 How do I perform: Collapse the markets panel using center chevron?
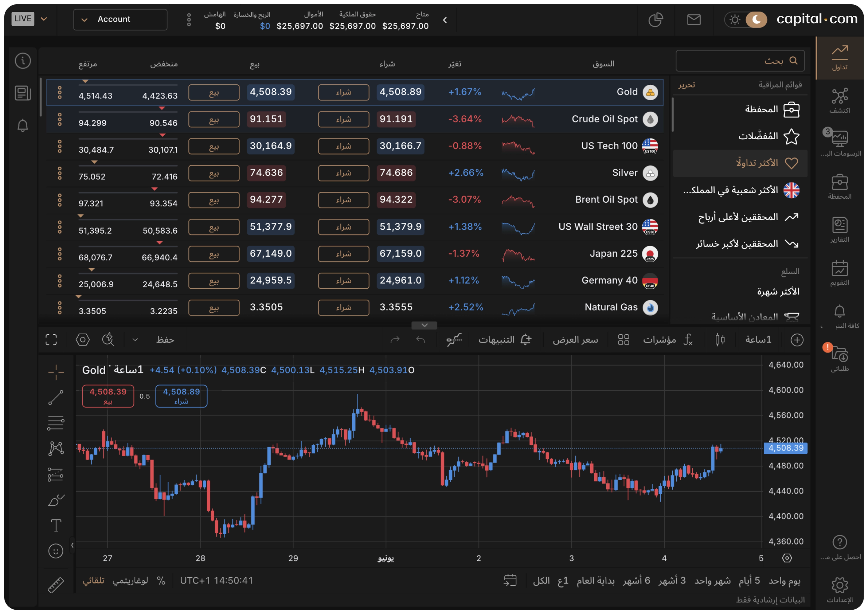(424, 325)
